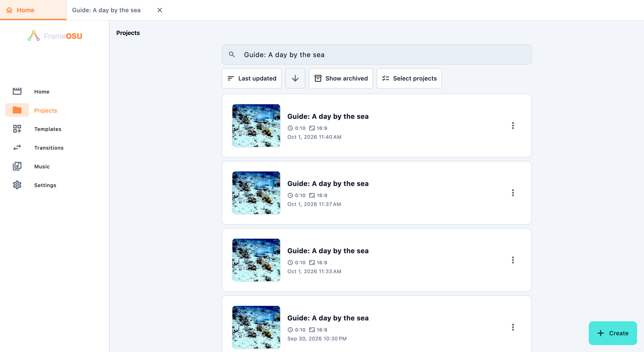The image size is (644, 352).
Task: Switch to the Home tab at top
Action: point(33,10)
